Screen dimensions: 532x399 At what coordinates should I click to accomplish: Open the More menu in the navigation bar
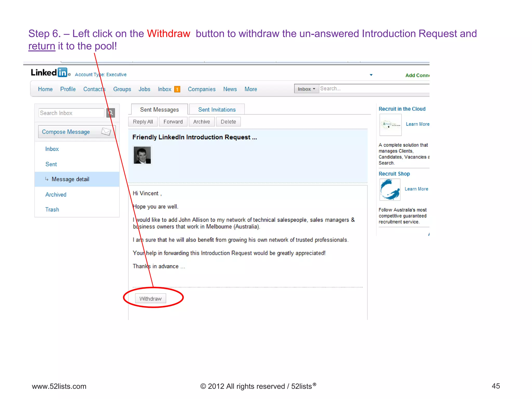250,89
